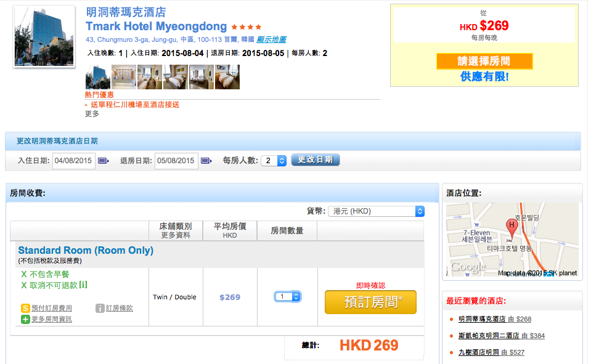Click the 顯示地圖 map link

[271, 39]
